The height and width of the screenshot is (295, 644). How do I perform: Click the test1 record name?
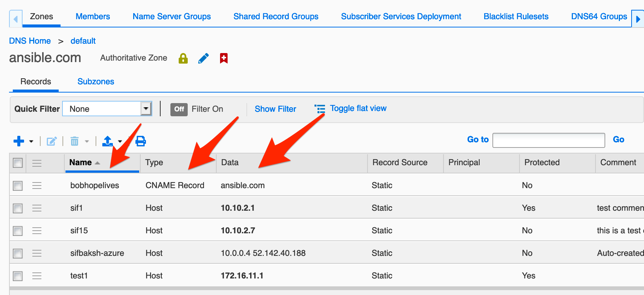[x=79, y=276]
